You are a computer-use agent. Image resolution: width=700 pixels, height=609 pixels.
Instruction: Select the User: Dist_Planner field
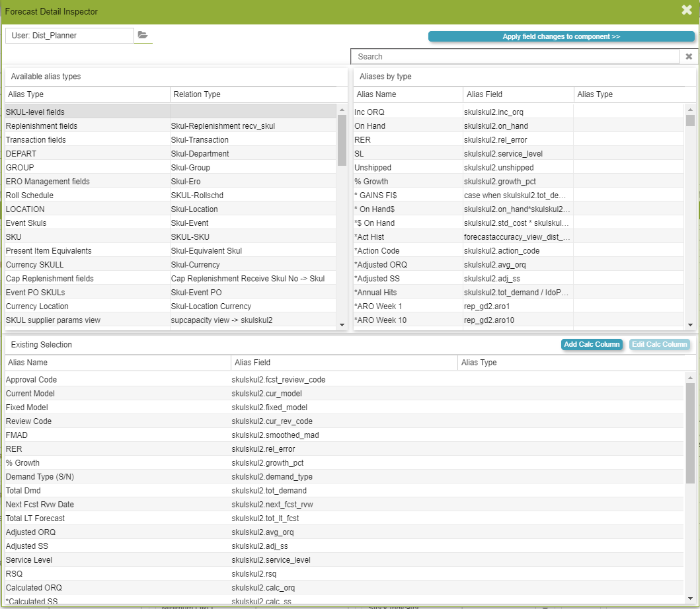[x=69, y=36]
